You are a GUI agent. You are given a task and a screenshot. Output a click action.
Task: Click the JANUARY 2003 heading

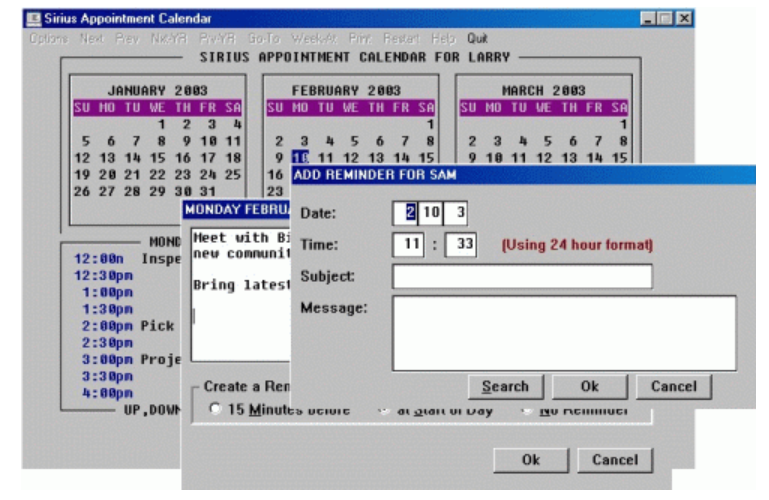pos(157,91)
